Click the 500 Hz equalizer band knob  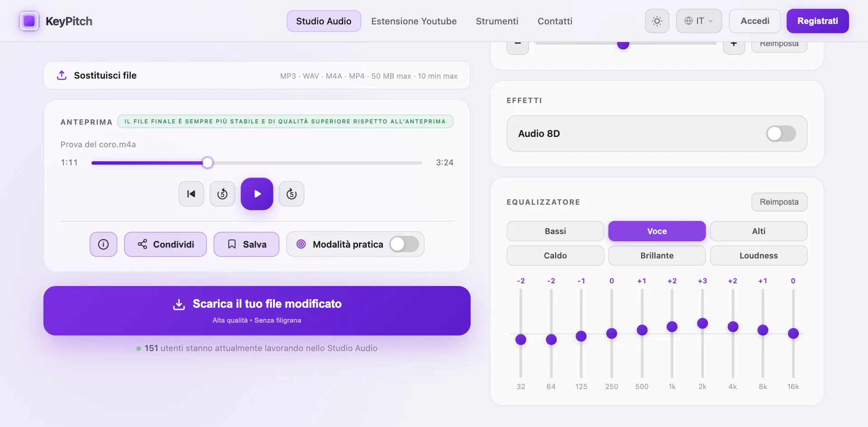click(x=642, y=330)
